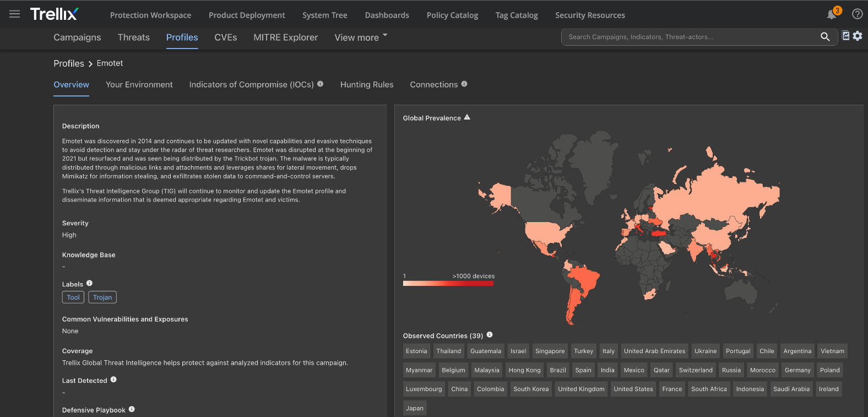Switch to the Threats tab
This screenshot has height=417, width=868.
point(134,37)
